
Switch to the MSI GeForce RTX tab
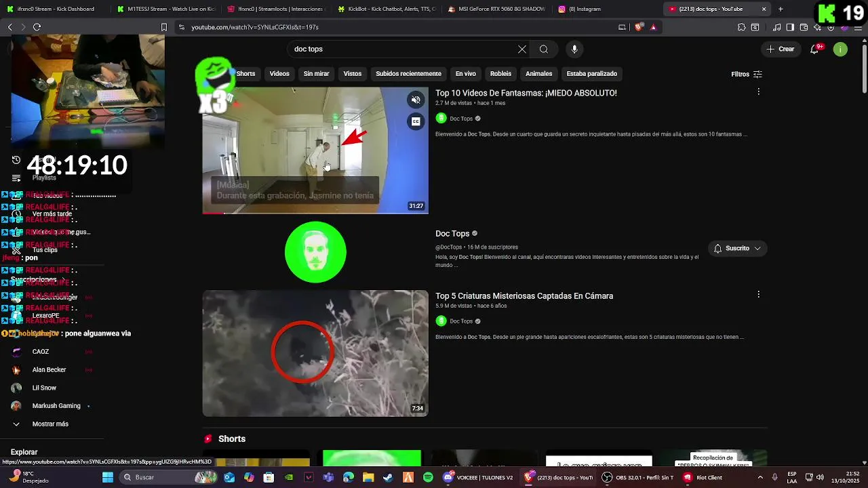tap(496, 9)
